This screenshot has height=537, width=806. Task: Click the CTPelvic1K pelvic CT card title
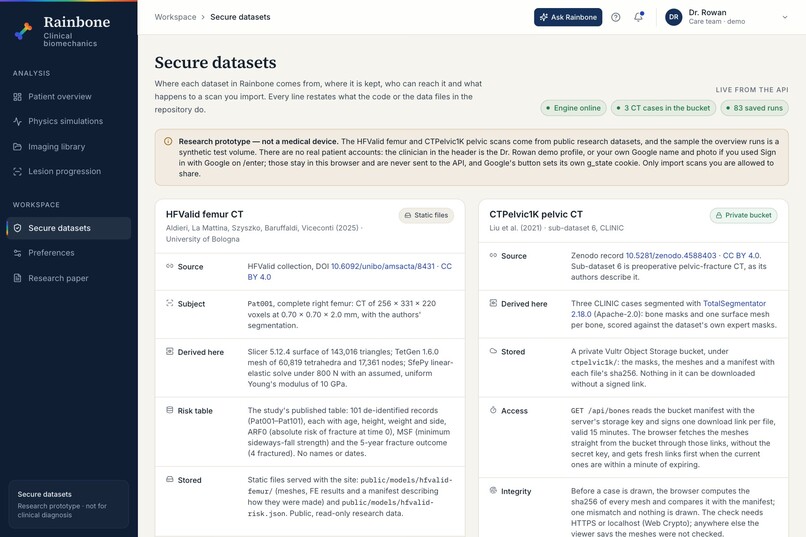[x=536, y=214]
